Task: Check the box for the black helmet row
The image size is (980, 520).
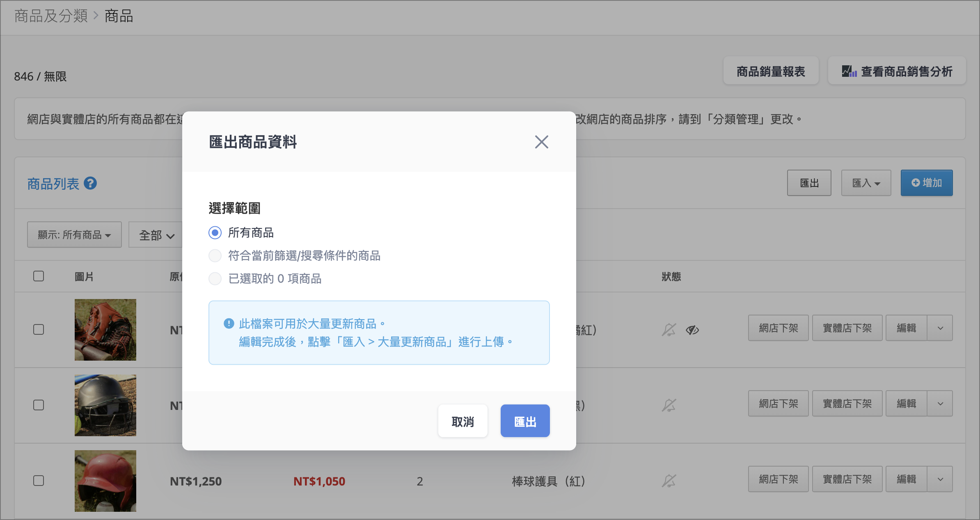Action: coord(39,405)
